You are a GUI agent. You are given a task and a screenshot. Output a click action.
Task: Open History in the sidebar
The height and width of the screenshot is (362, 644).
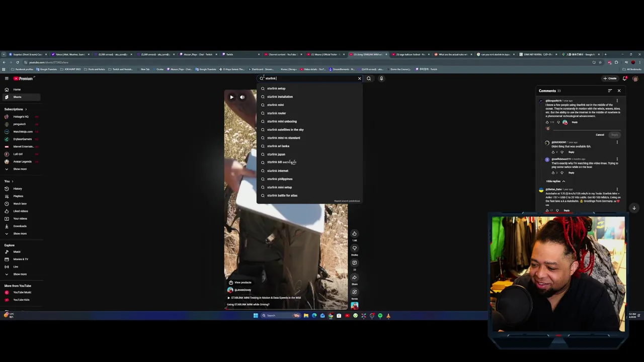pos(21,189)
